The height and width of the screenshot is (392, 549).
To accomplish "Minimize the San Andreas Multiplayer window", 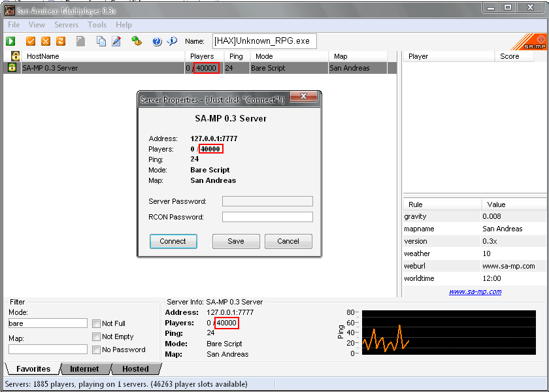I will pyautogui.click(x=491, y=7).
